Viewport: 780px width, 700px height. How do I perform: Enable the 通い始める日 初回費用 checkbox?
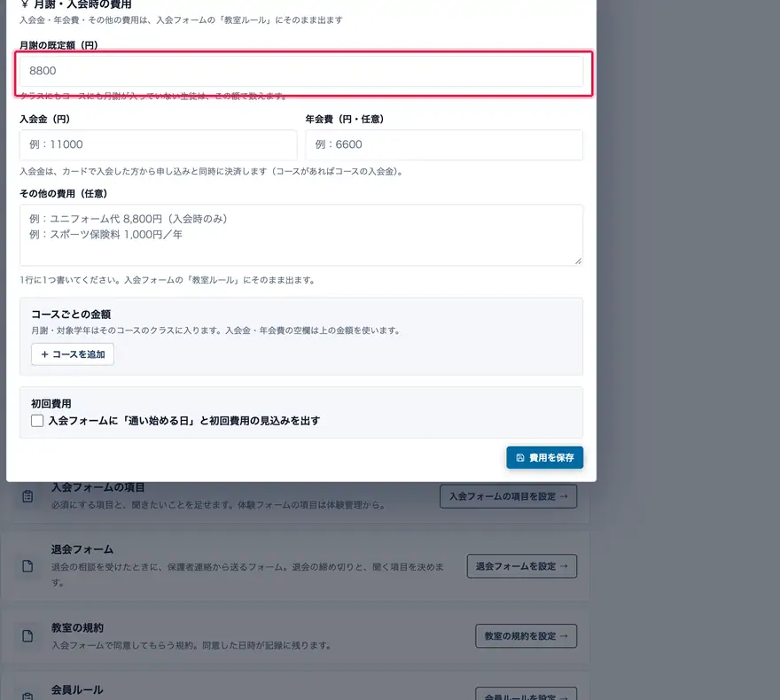(x=37, y=421)
